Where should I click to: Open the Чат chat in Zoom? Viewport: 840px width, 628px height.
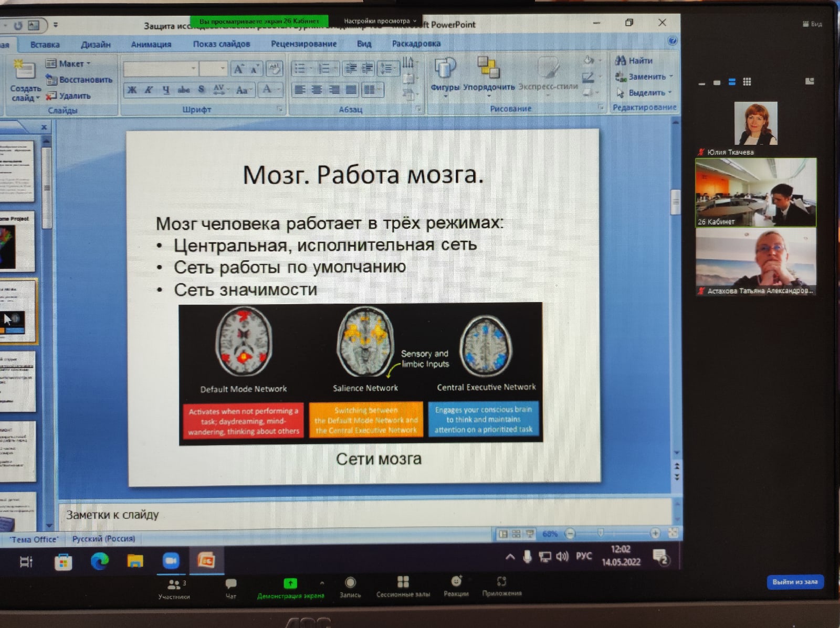tap(231, 589)
